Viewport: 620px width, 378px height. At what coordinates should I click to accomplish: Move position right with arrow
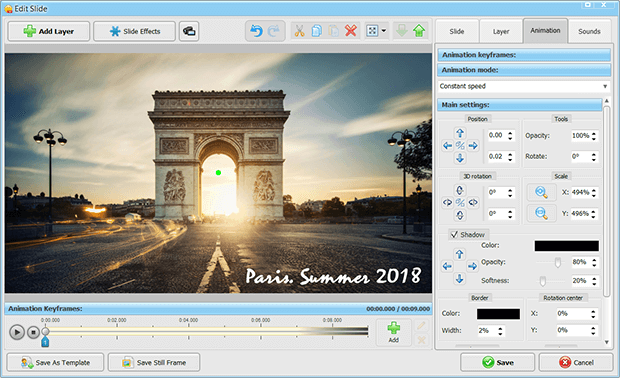coord(473,146)
